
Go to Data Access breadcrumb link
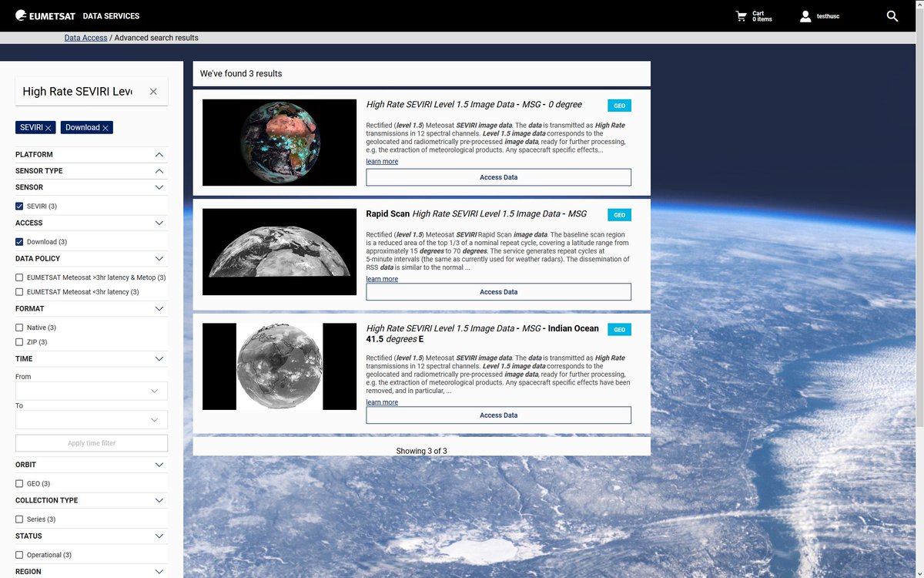(85, 38)
